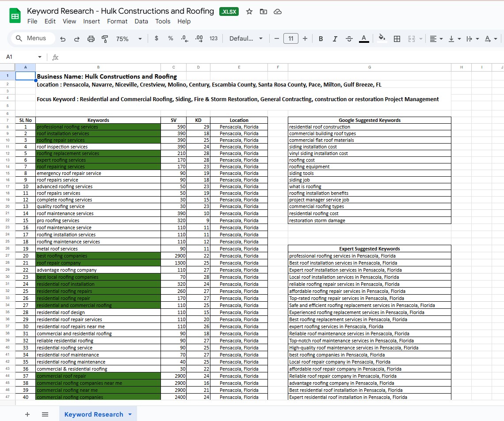504x421 pixels.
Task: Open vertical align dropdown
Action: click(x=454, y=39)
